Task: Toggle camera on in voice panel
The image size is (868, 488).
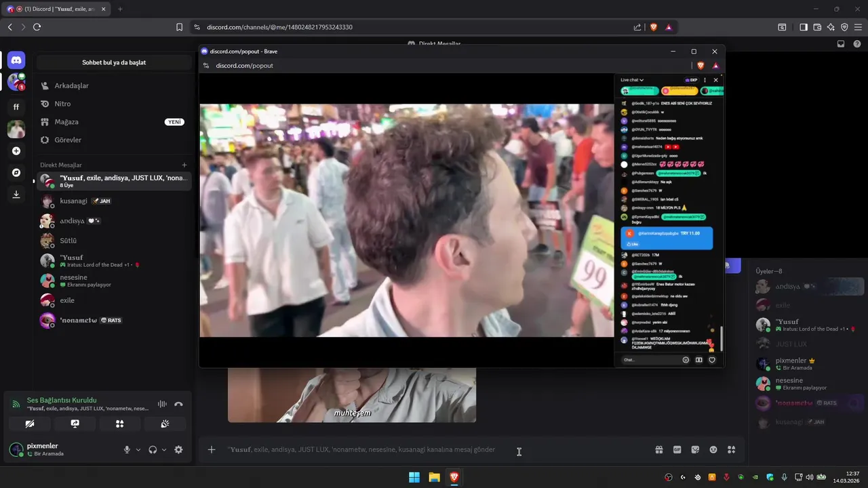Action: [x=30, y=424]
